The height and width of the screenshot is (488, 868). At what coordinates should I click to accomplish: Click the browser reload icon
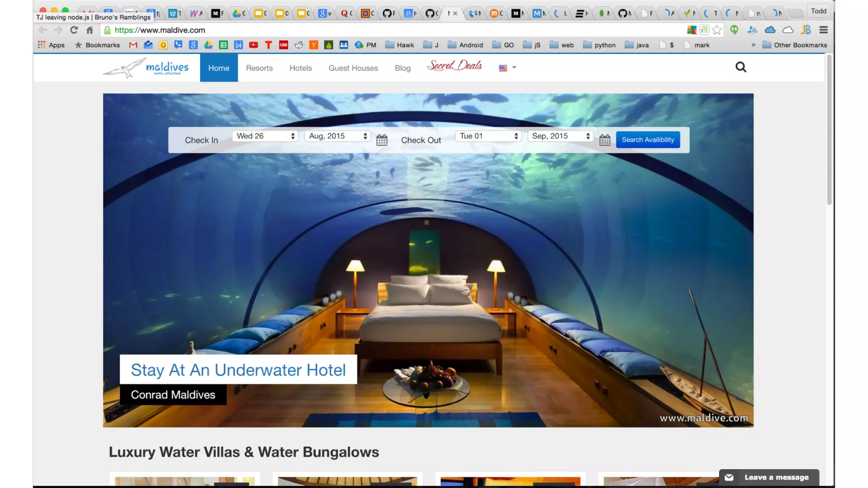tap(74, 30)
